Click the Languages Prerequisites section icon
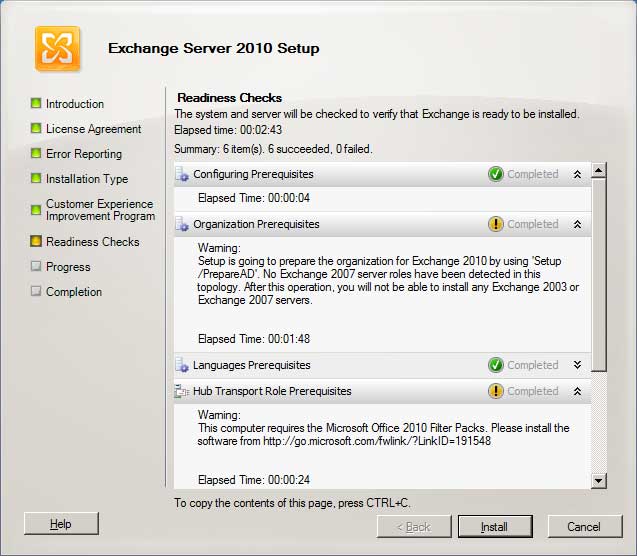The height and width of the screenshot is (556, 637). pyautogui.click(x=182, y=365)
